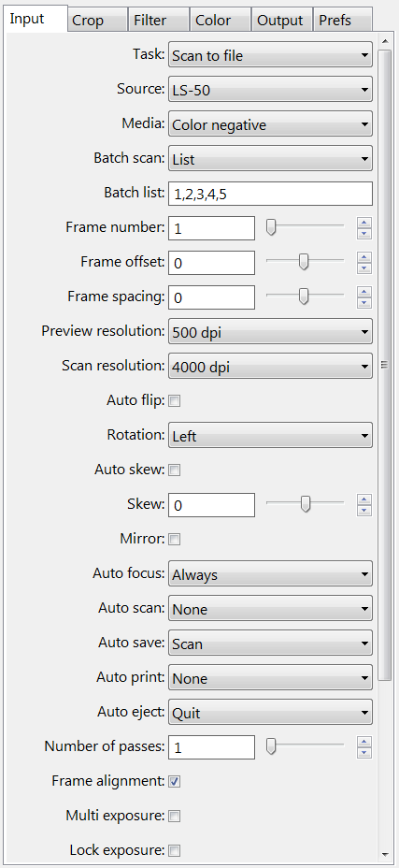Screen dimensions: 399x868
Task: Open the Auto focus dropdown showing Always
Action: (x=270, y=574)
